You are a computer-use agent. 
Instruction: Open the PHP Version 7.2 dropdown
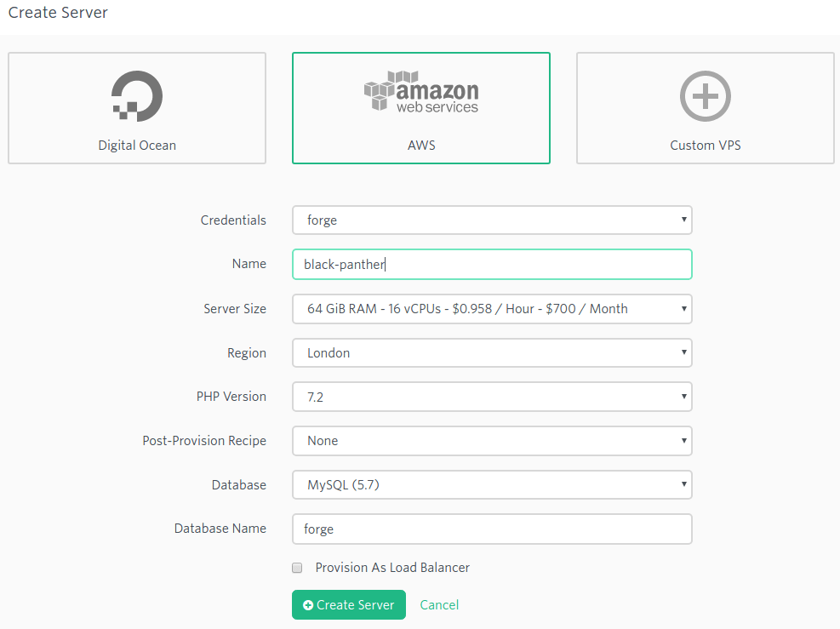(x=492, y=397)
